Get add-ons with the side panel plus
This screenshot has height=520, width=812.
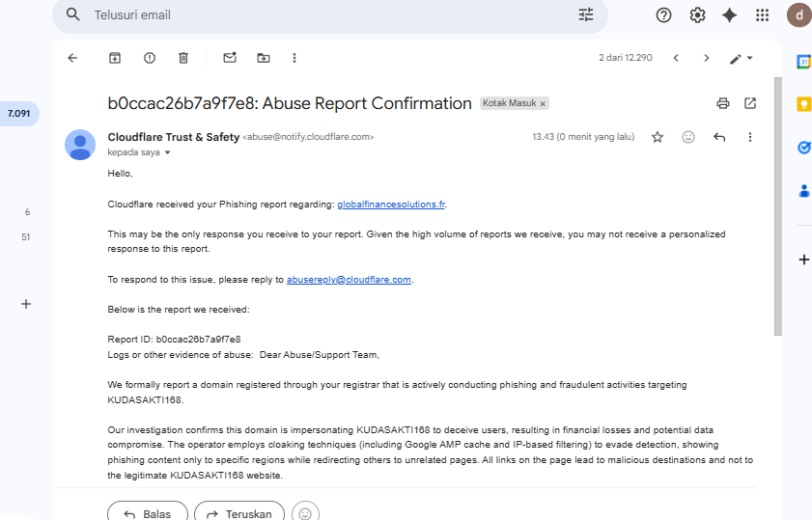[803, 260]
